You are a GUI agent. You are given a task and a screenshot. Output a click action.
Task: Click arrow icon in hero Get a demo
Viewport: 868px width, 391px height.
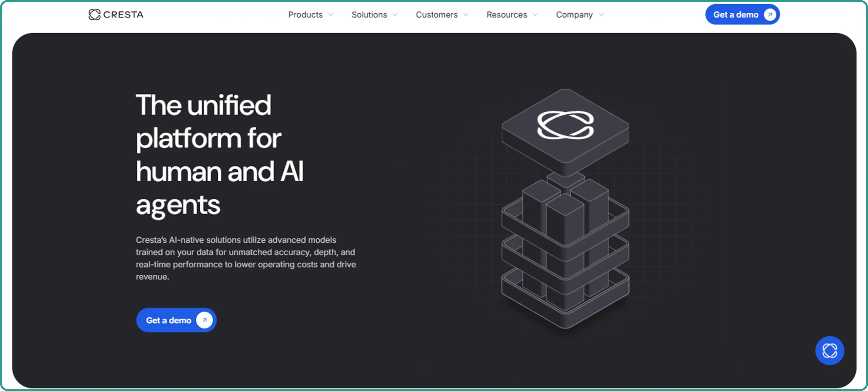click(x=204, y=320)
